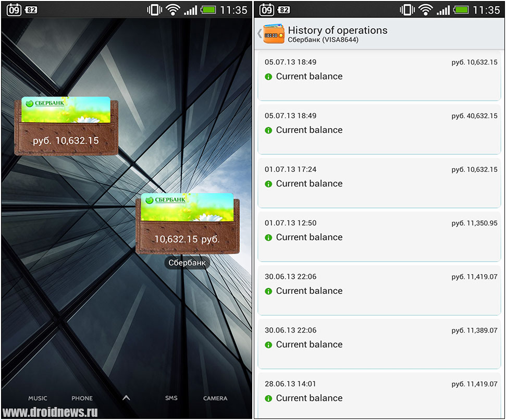Open the CAMERA dock shortcut
506x420 pixels.
point(215,399)
